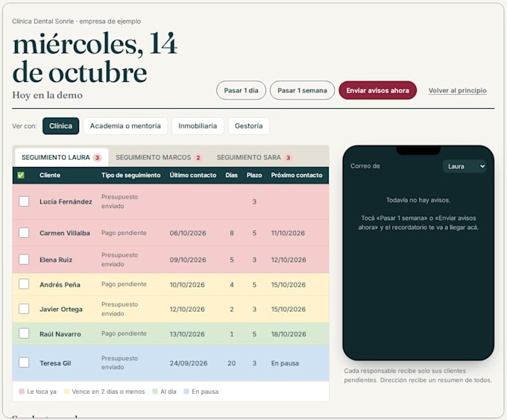Click the badge count on Seguimiento Laura
Screen dimensions: 507x420
coord(97,157)
